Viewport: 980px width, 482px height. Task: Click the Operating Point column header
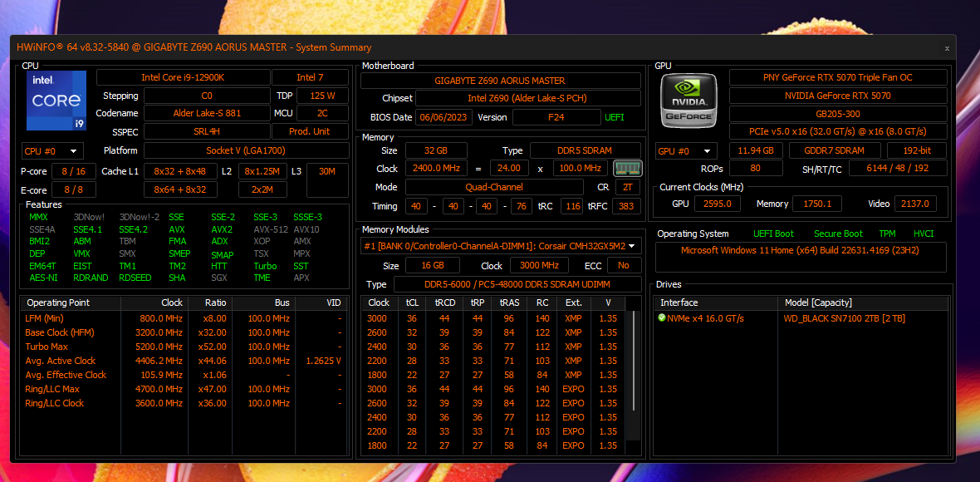point(70,302)
